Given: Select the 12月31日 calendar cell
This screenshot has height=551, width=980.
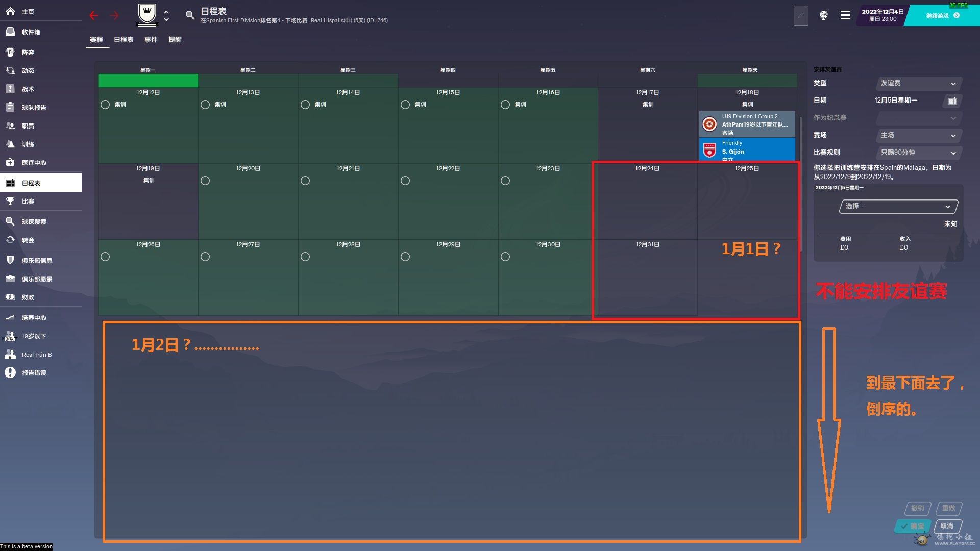Looking at the screenshot, I should [x=647, y=278].
